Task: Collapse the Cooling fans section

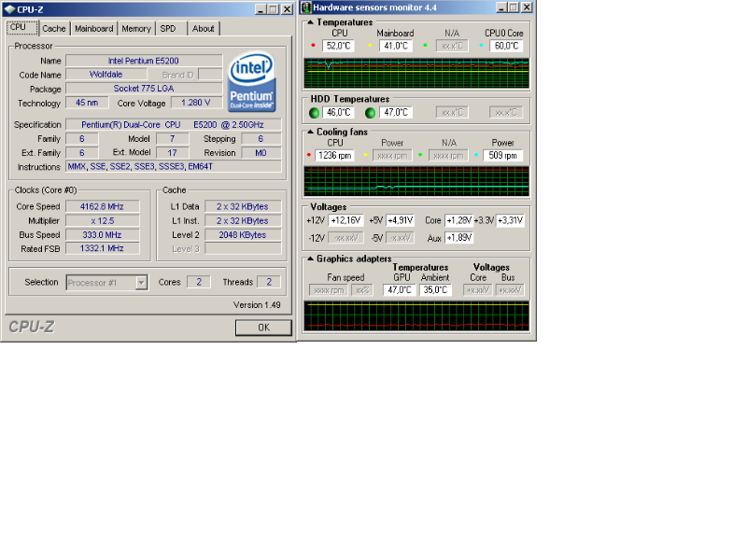Action: click(x=311, y=132)
